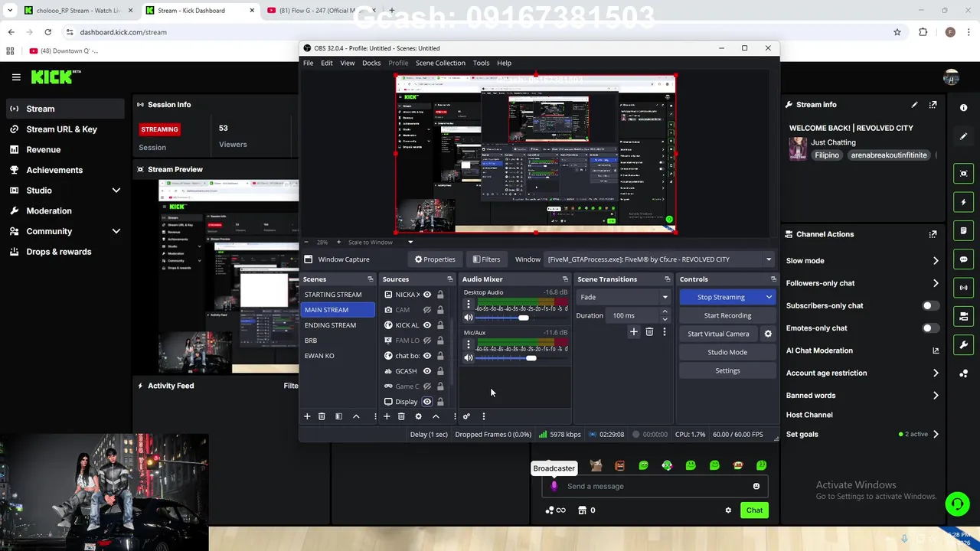The width and height of the screenshot is (980, 551).
Task: Click Start Recording button
Action: tap(727, 315)
